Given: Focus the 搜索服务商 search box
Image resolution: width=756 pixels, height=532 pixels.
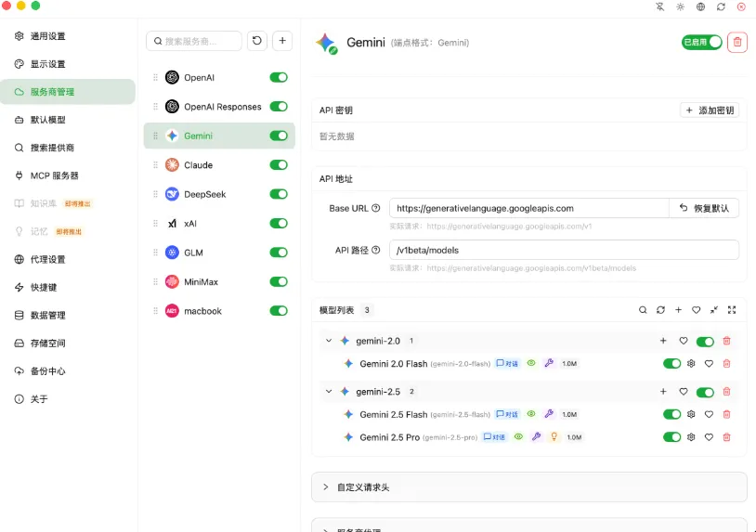Looking at the screenshot, I should 194,41.
